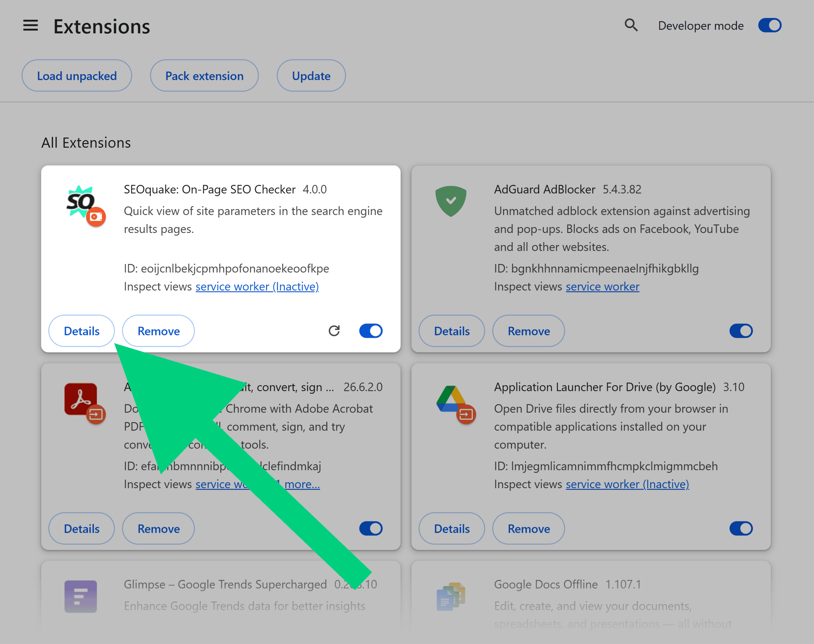This screenshot has width=814, height=644.
Task: Toggle Application Launcher For Drive switch
Action: (741, 528)
